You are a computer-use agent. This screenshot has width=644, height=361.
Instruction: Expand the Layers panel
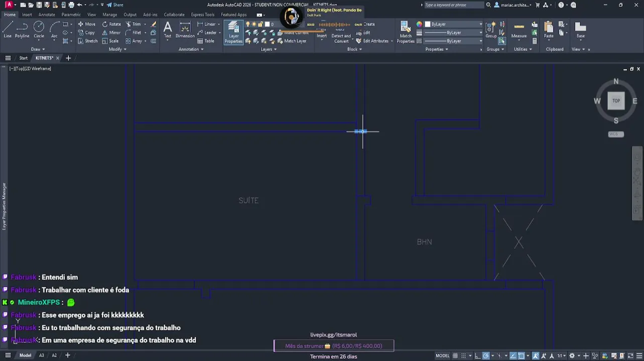point(269,49)
